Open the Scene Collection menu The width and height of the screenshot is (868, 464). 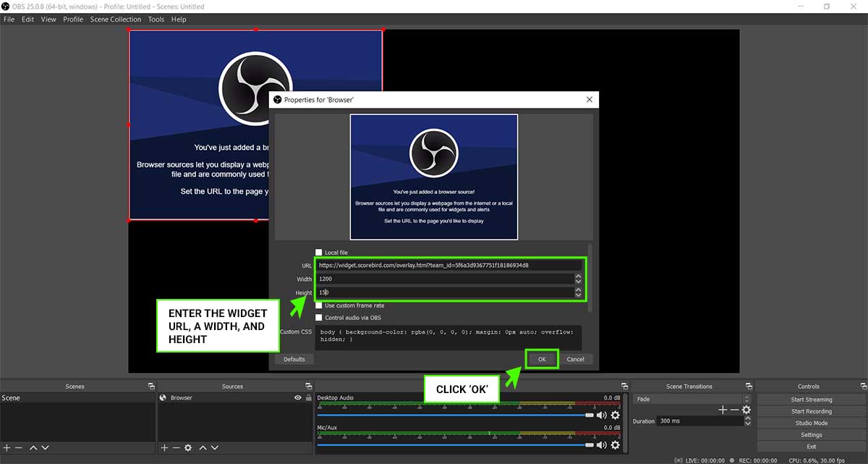(x=116, y=20)
